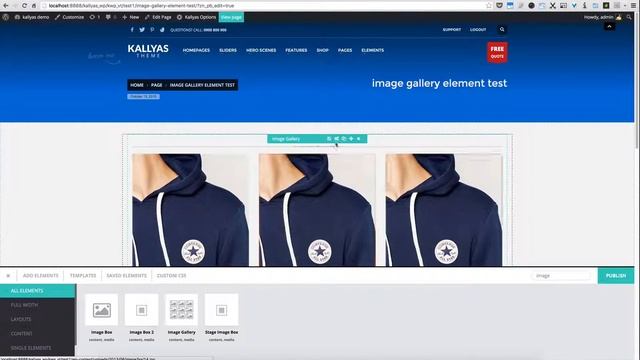Click the share icon on Image Gallery bar
Screen dimensions: 640x360
[x=336, y=139]
